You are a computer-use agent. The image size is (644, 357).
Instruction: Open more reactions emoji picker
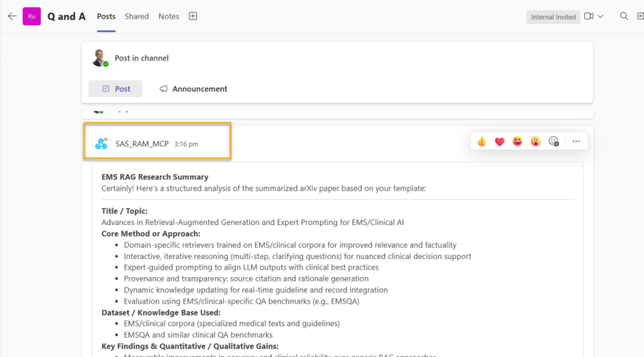(x=554, y=142)
